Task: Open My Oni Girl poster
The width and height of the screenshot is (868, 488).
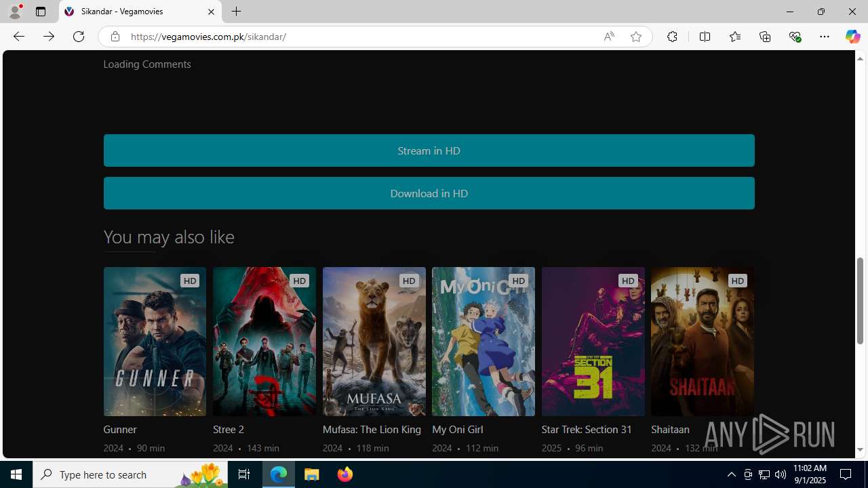Action: [x=484, y=342]
